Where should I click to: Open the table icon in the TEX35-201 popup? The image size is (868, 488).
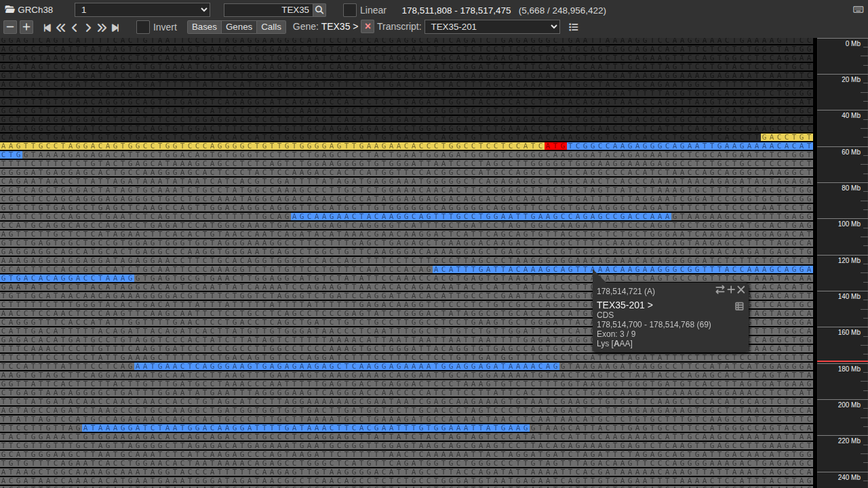coord(739,306)
